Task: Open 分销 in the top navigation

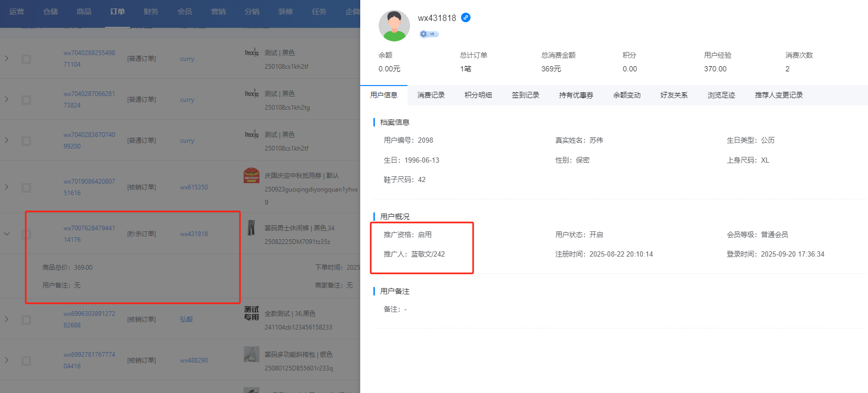Action: coord(252,12)
